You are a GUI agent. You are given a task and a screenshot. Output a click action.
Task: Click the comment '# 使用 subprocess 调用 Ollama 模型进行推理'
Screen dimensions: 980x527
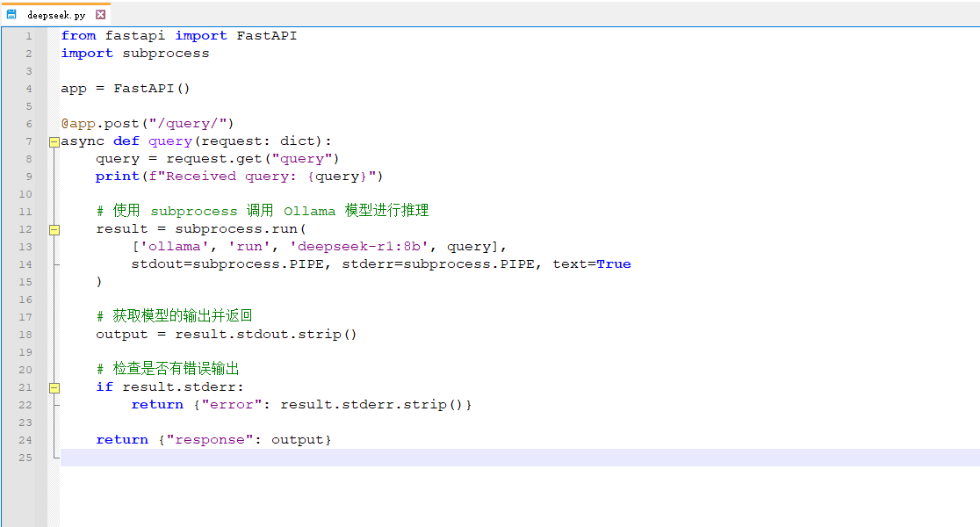263,211
